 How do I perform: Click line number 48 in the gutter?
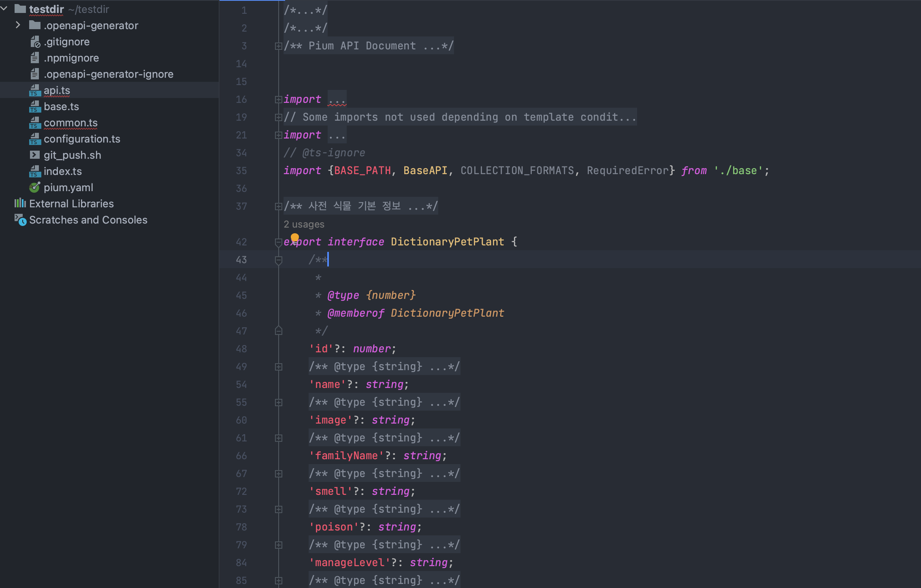[241, 349]
